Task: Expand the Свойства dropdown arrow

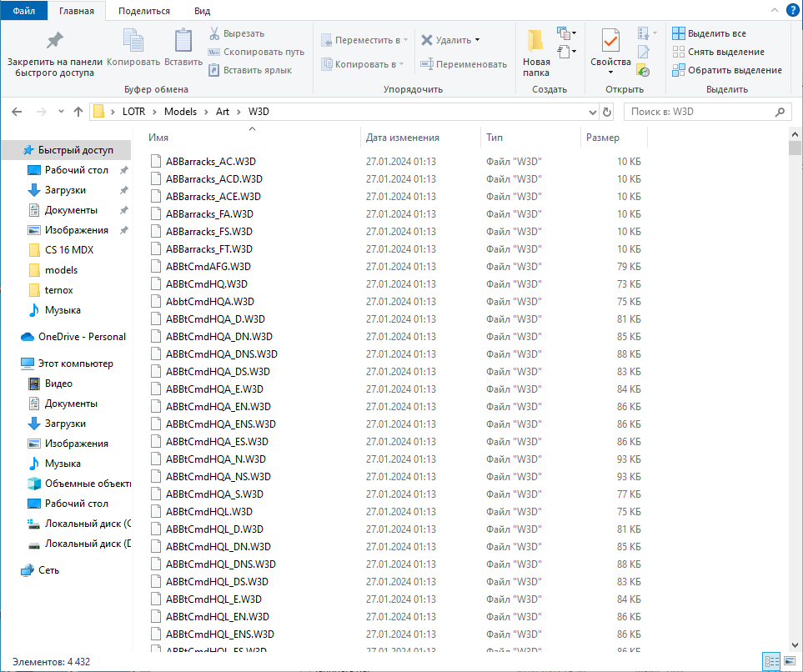Action: click(x=610, y=73)
